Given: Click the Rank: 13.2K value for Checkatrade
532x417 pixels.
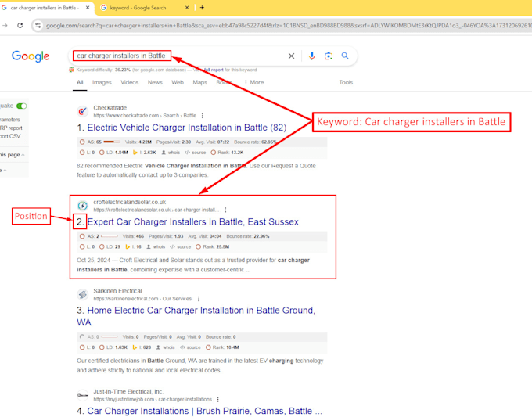Looking at the screenshot, I should point(227,153).
